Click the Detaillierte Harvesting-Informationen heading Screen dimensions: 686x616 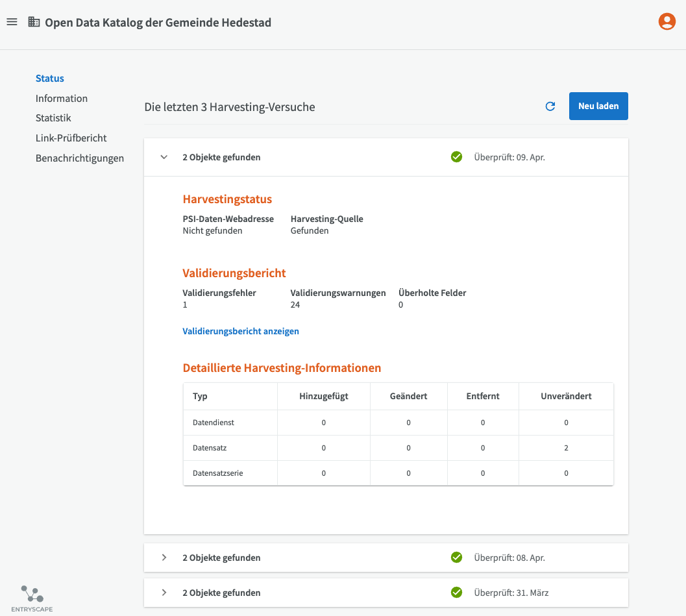pyautogui.click(x=282, y=368)
